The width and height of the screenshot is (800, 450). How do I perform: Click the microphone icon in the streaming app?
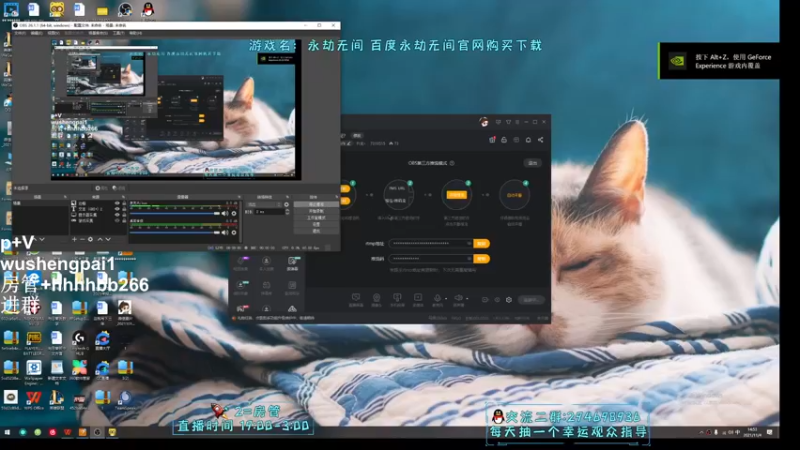pos(437,297)
